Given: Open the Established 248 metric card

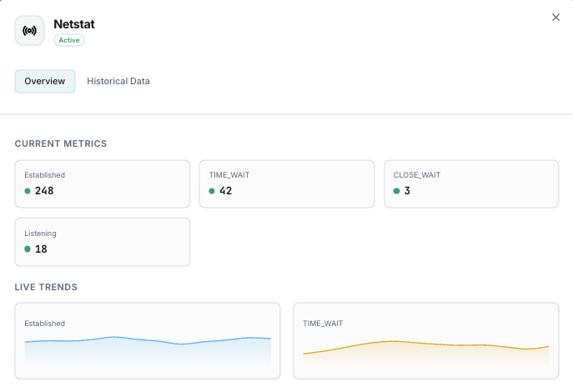Looking at the screenshot, I should [x=103, y=183].
